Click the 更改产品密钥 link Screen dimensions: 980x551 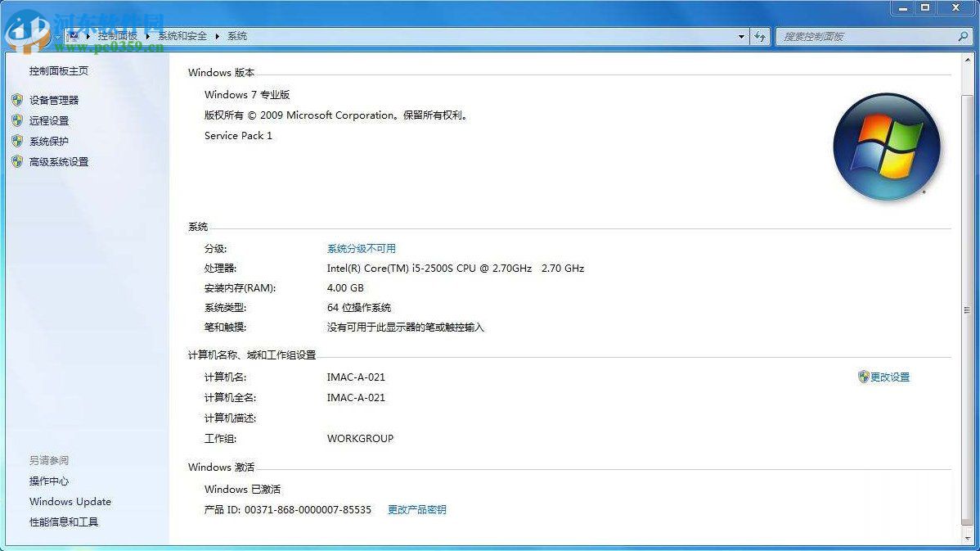418,509
